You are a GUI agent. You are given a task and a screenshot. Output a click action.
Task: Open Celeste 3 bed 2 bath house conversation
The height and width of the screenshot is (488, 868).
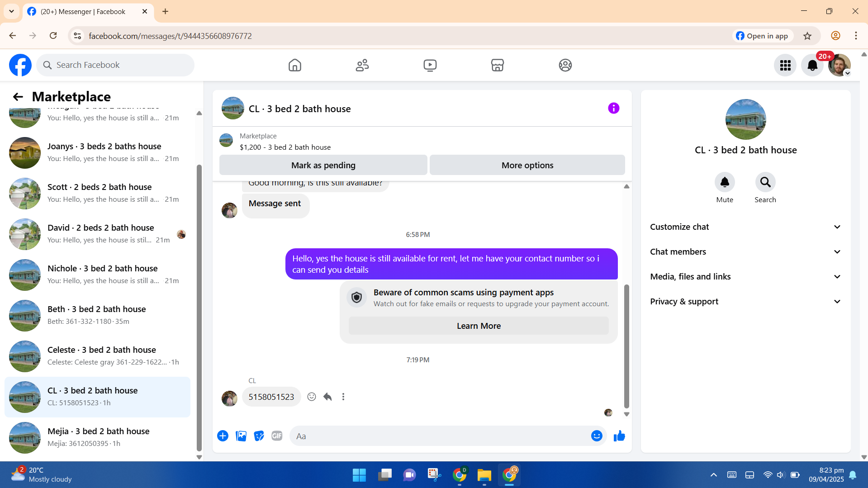coord(97,356)
